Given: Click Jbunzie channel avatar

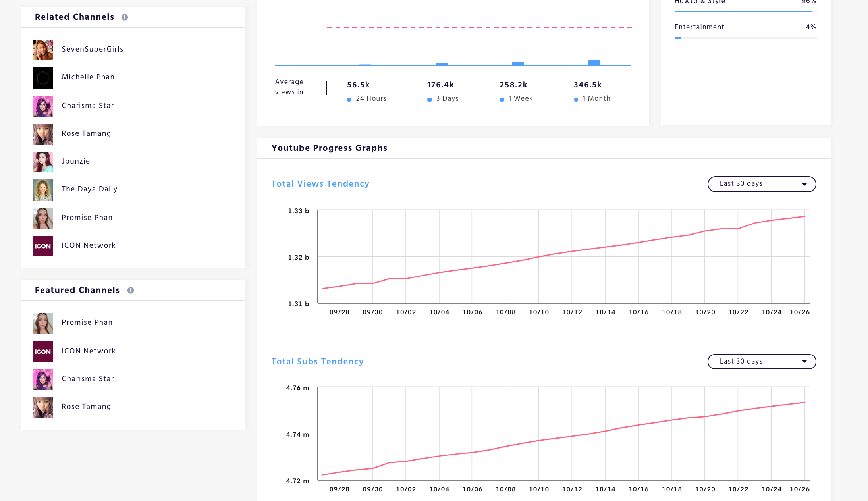Looking at the screenshot, I should (43, 162).
